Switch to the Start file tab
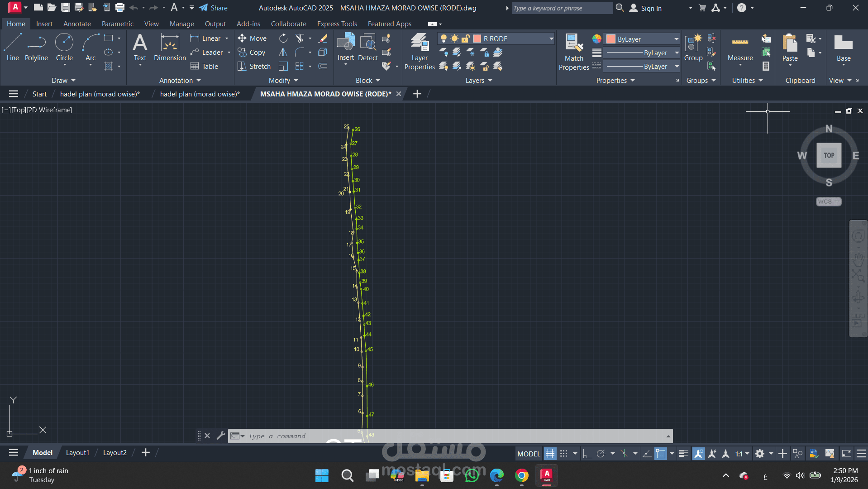Viewport: 868px width, 489px height. coord(39,94)
